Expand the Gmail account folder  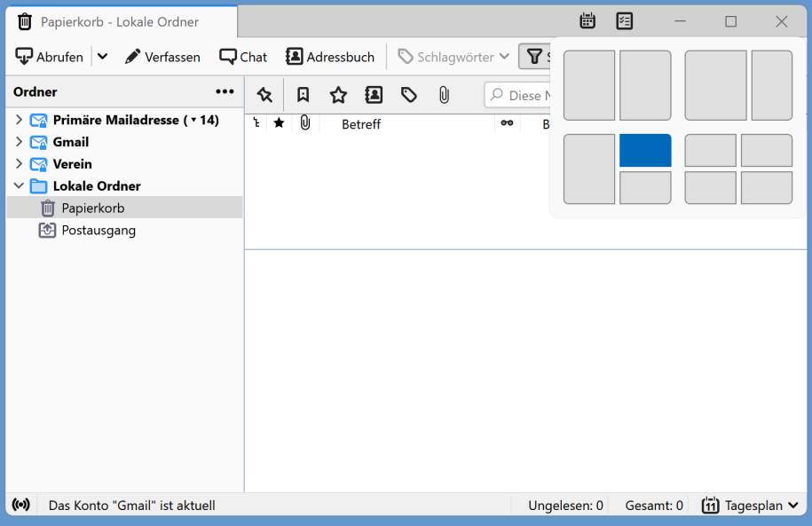[x=20, y=141]
